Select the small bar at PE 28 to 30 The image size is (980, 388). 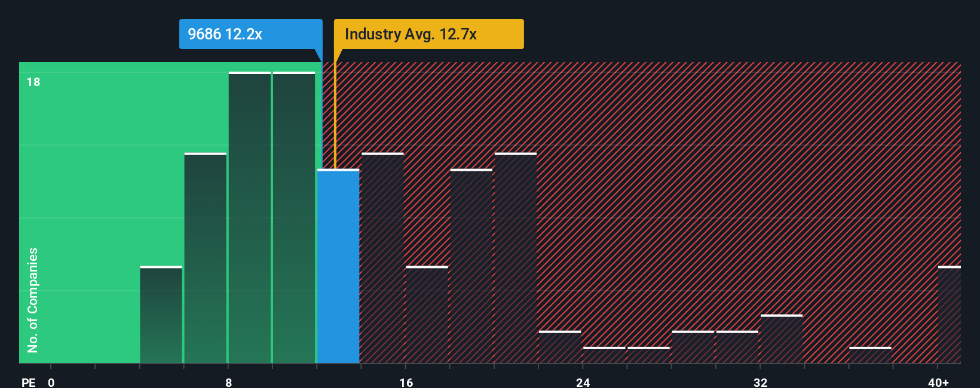pyautogui.click(x=693, y=347)
